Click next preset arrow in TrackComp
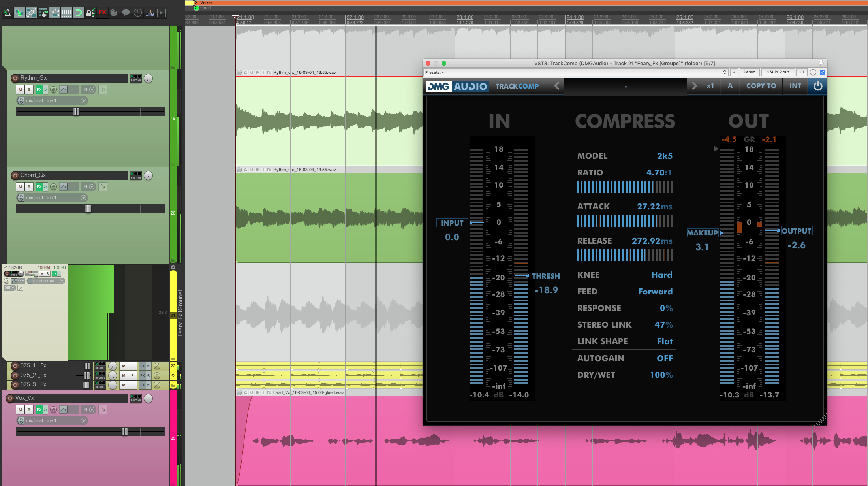This screenshot has height=486, width=868. pyautogui.click(x=694, y=86)
